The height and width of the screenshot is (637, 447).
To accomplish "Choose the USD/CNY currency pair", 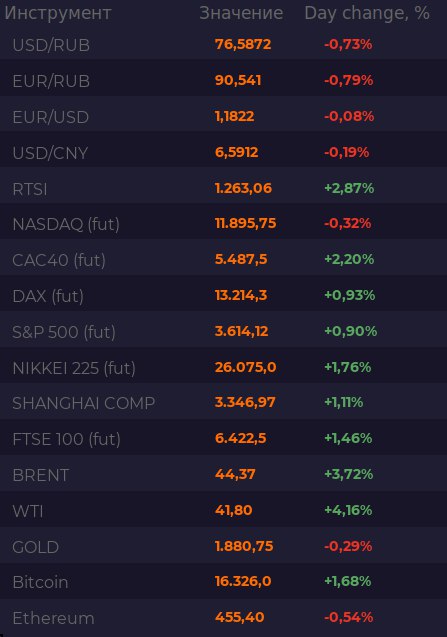I will (50, 153).
